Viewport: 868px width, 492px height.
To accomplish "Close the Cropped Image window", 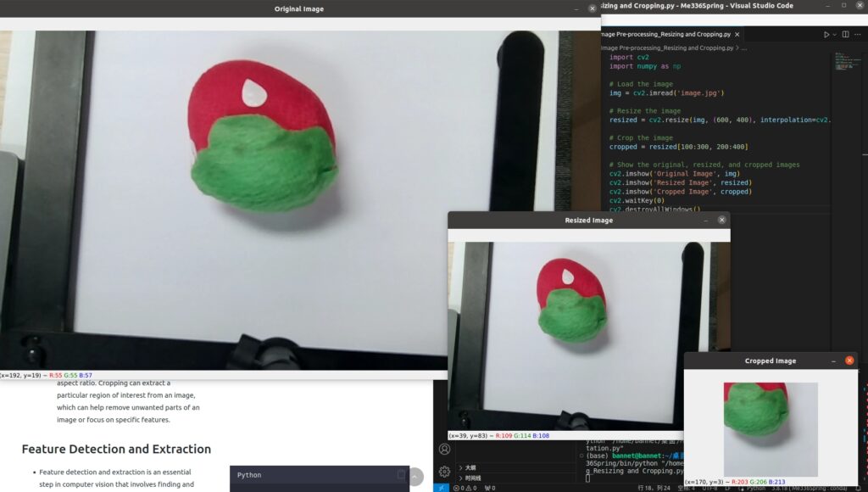I will coord(849,361).
